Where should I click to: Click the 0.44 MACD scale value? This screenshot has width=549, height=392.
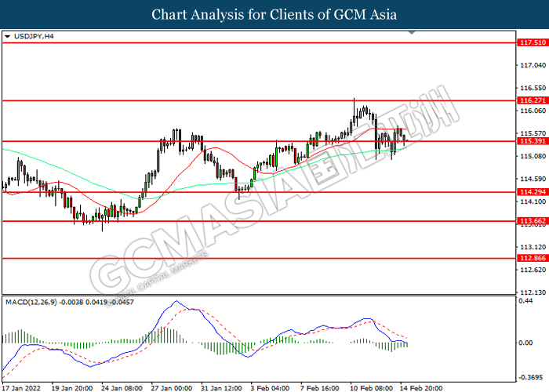pos(525,301)
